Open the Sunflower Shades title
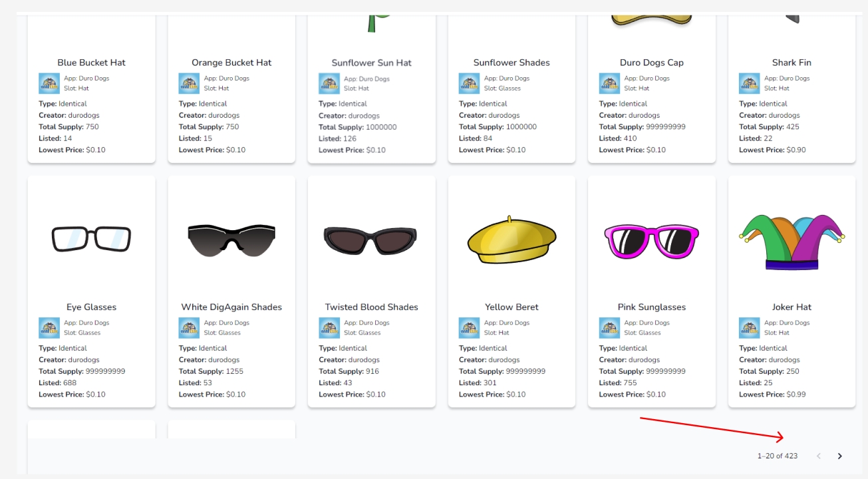Viewport: 868px width, 479px height. (x=511, y=63)
